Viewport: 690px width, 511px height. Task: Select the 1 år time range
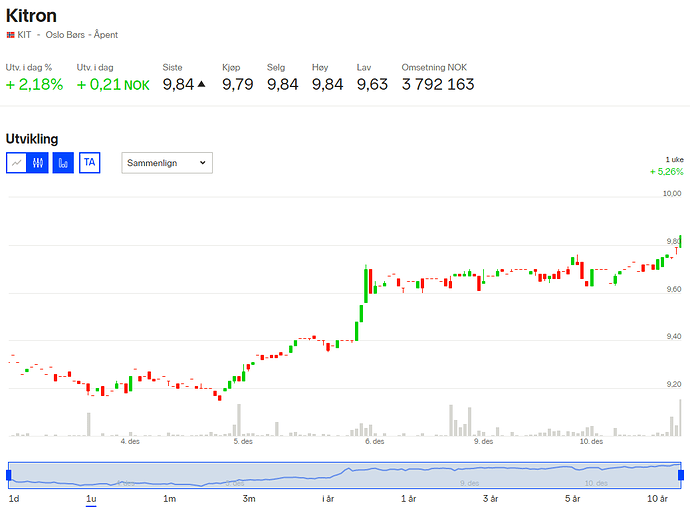tap(408, 499)
